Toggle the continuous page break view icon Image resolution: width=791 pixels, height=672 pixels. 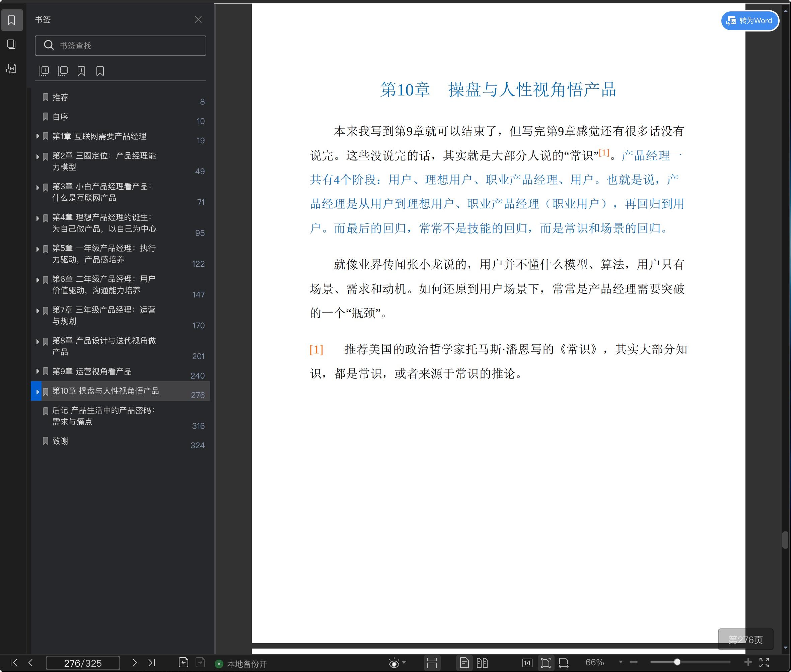pyautogui.click(x=432, y=663)
